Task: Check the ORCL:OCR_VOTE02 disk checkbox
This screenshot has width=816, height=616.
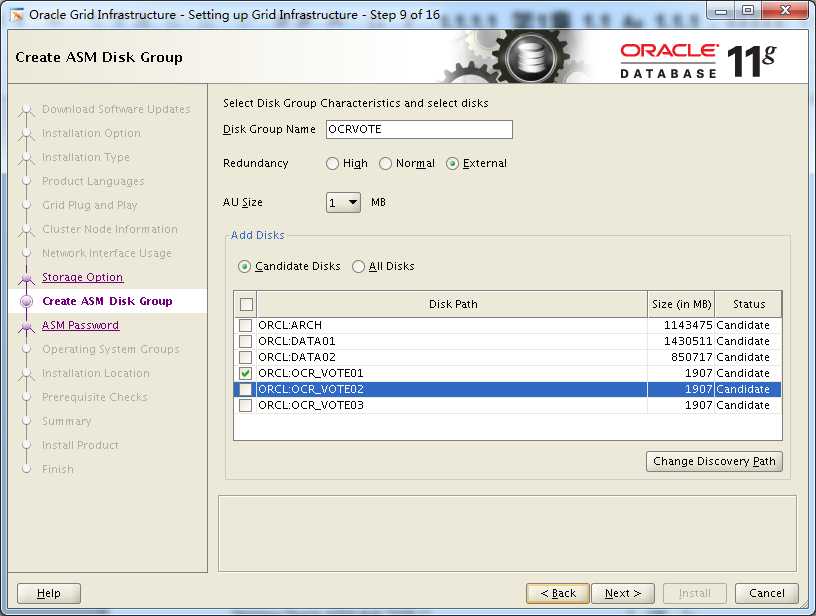Action: click(x=245, y=390)
